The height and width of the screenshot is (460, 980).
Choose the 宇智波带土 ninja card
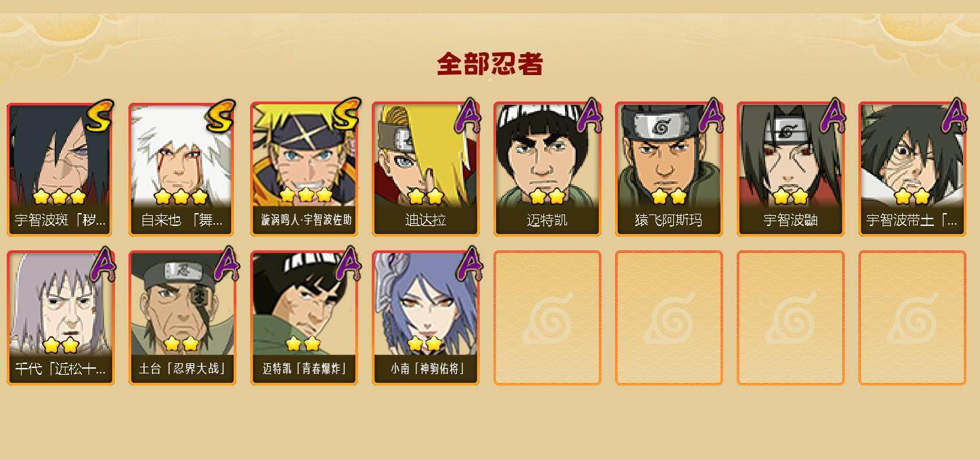pyautogui.click(x=912, y=169)
